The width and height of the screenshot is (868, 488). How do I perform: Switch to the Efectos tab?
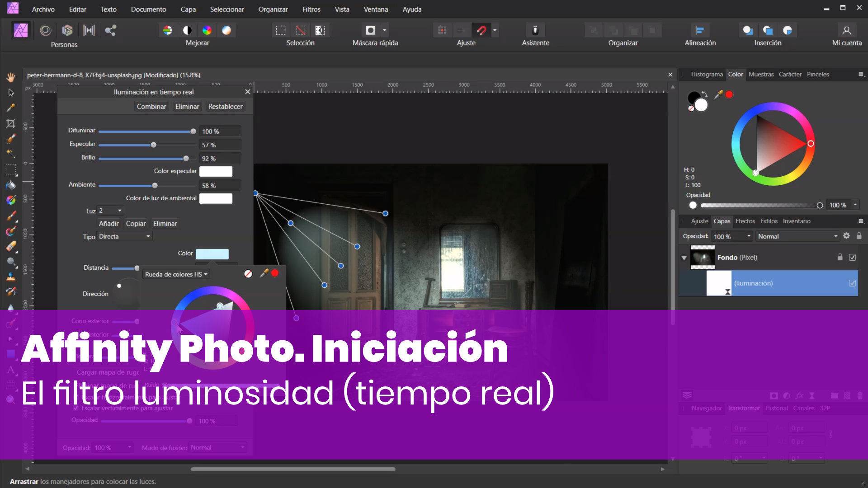745,221
